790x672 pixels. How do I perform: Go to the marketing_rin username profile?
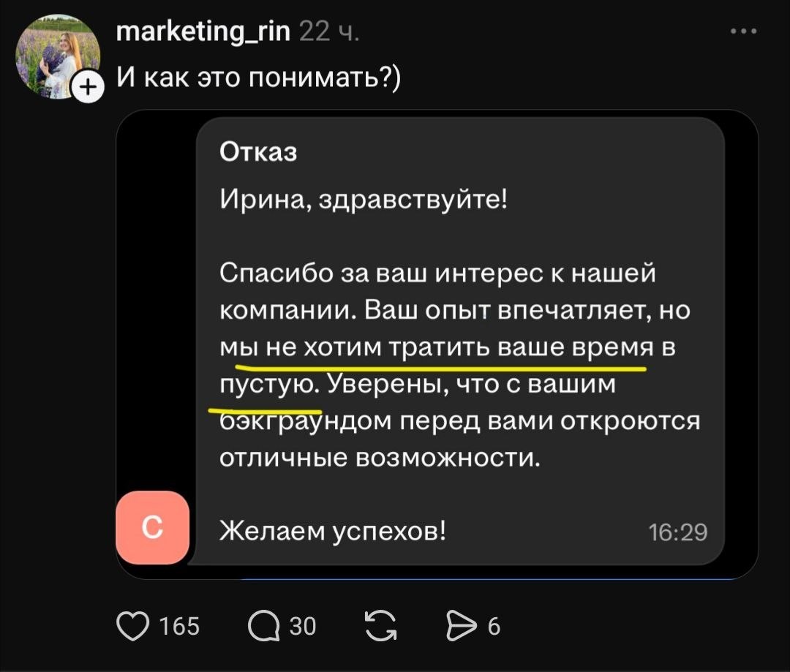(x=203, y=31)
